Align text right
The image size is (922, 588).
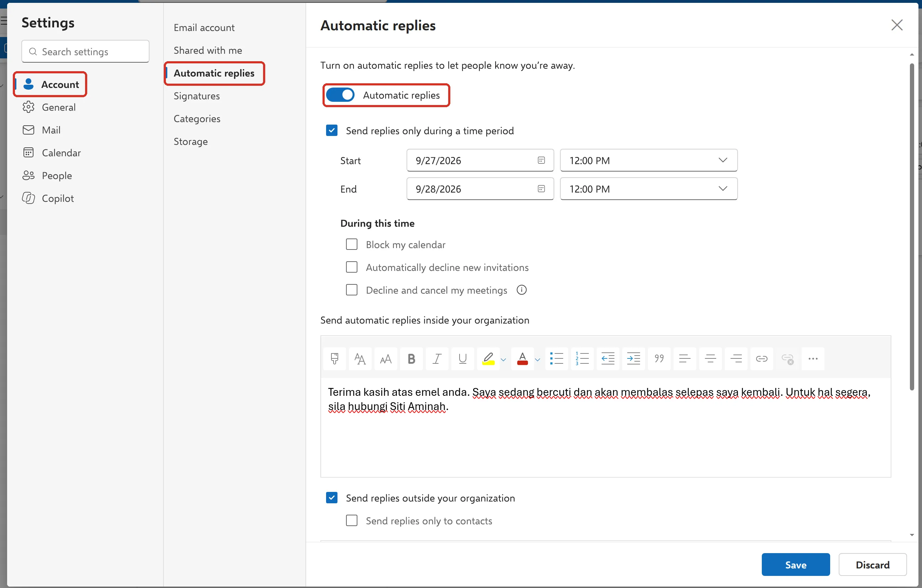pyautogui.click(x=736, y=359)
